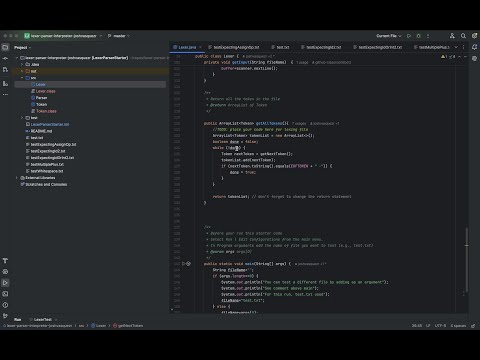Click run gutter arrow beside main method
480x360 pixels.
[183, 264]
